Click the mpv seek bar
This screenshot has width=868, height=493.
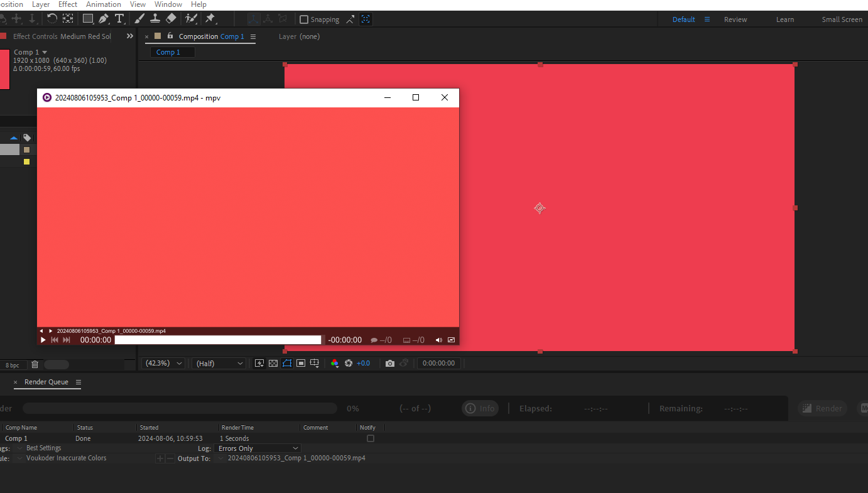tap(218, 340)
